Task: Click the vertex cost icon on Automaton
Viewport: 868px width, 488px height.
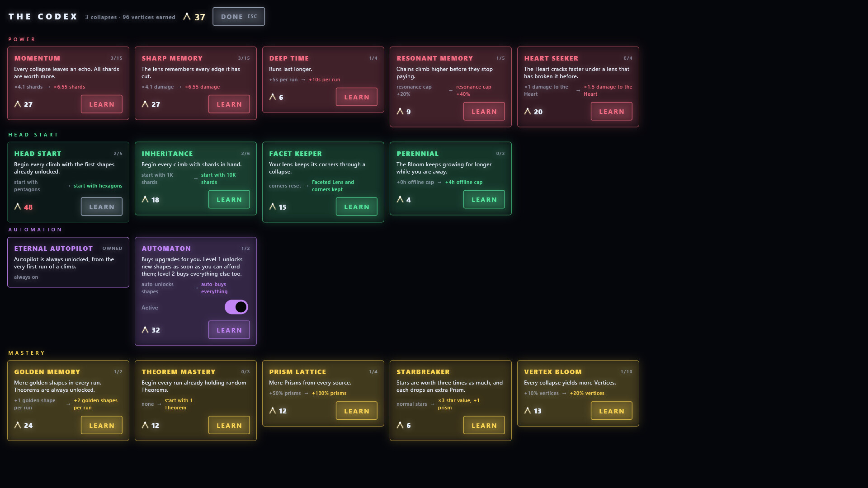Action: [145, 330]
